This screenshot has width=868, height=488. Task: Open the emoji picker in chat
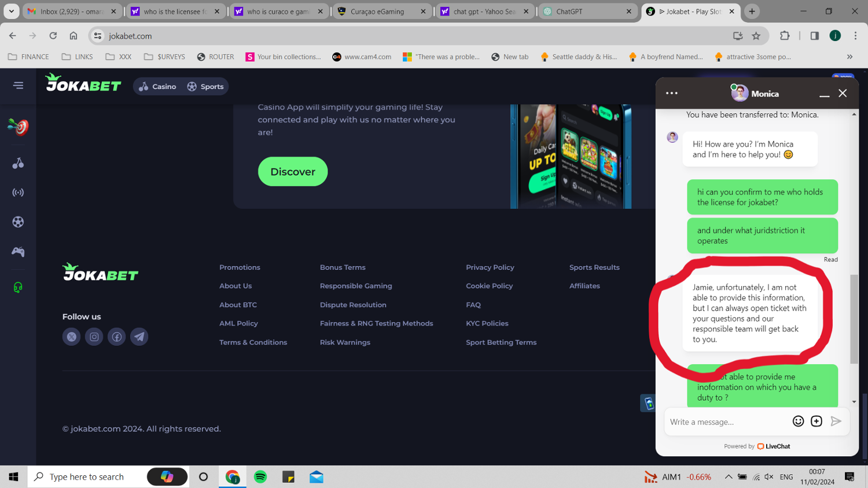click(798, 422)
